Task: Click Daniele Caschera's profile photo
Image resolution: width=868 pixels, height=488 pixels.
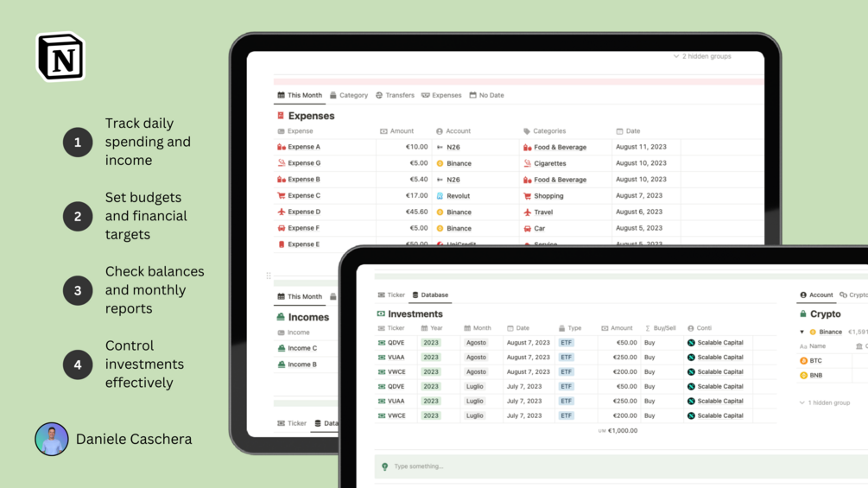Action: 52,440
